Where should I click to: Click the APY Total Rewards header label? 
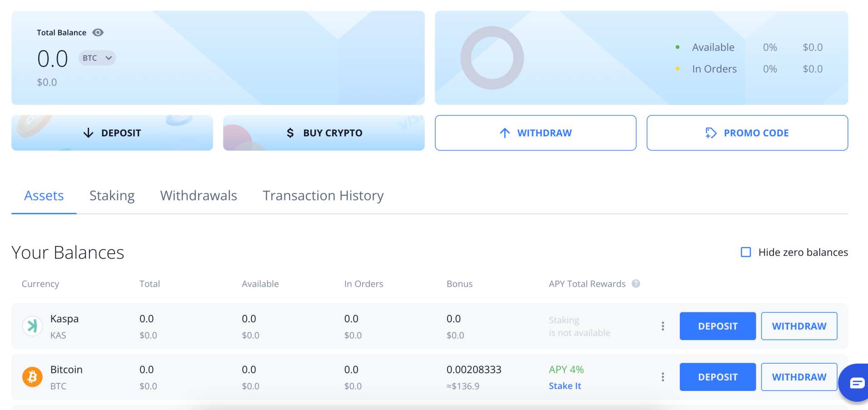(x=587, y=284)
